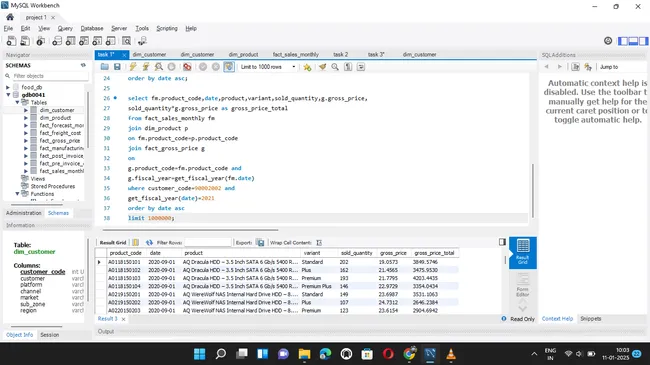
Task: Click refresh result set icon
Action: coord(149,243)
